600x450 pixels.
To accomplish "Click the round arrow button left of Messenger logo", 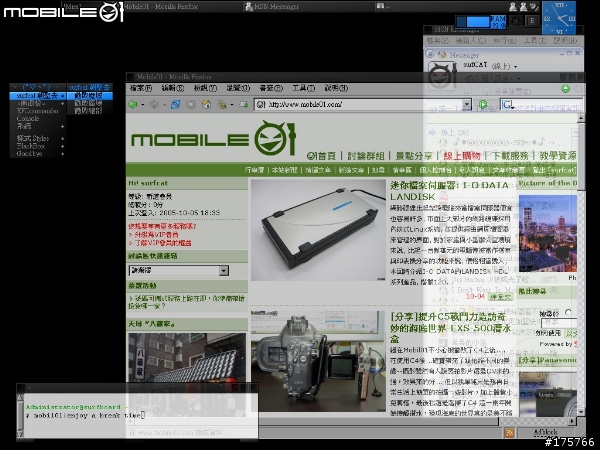I will tap(430, 54).
